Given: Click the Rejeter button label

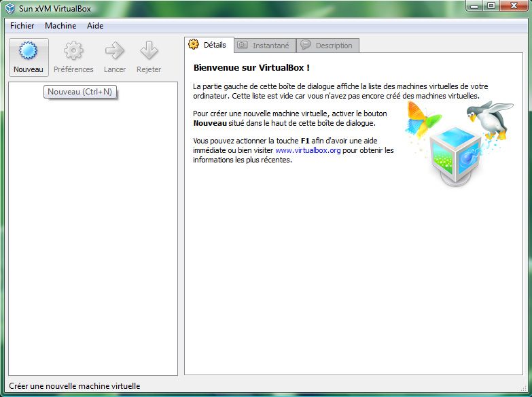Looking at the screenshot, I should 149,69.
